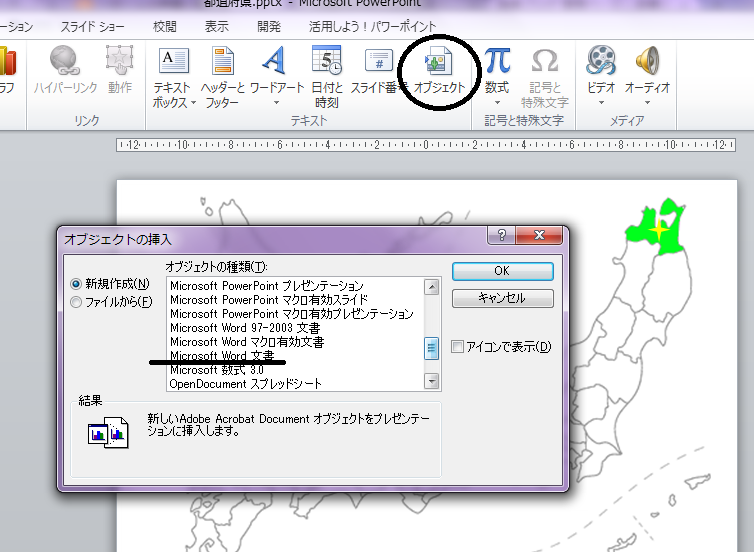The width and height of the screenshot is (754, 552).
Task: Close the オブジェクトの挿入 dialog
Action: click(x=539, y=235)
